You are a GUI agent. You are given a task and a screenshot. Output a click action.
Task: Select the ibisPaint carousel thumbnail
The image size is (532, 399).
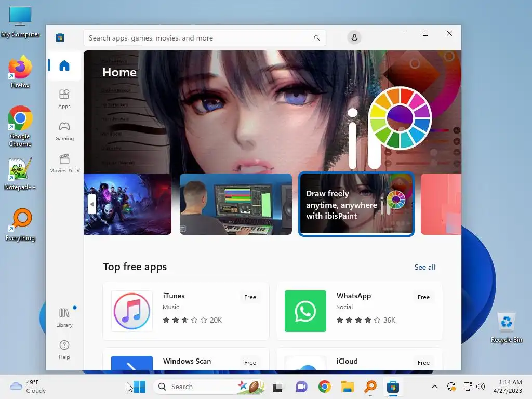(x=356, y=204)
